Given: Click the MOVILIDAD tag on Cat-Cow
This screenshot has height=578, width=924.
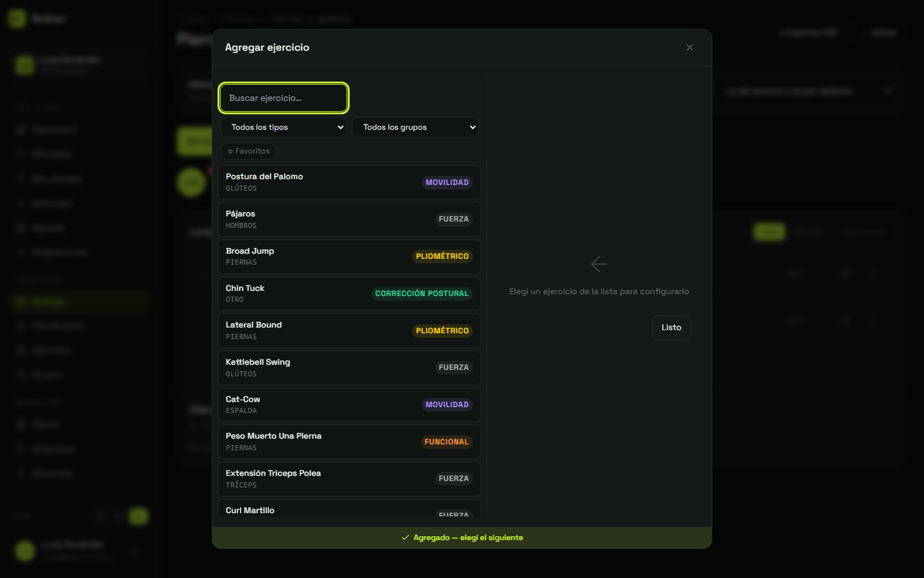Looking at the screenshot, I should 447,405.
